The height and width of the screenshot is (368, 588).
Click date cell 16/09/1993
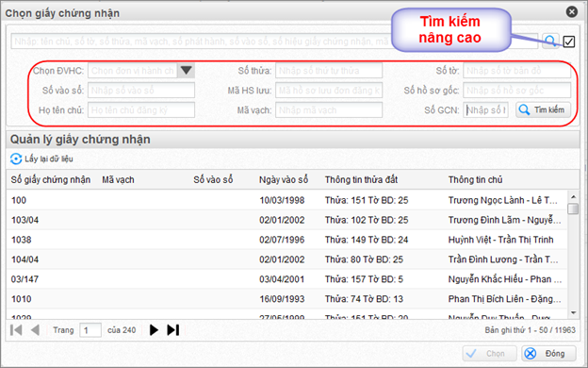(x=282, y=299)
